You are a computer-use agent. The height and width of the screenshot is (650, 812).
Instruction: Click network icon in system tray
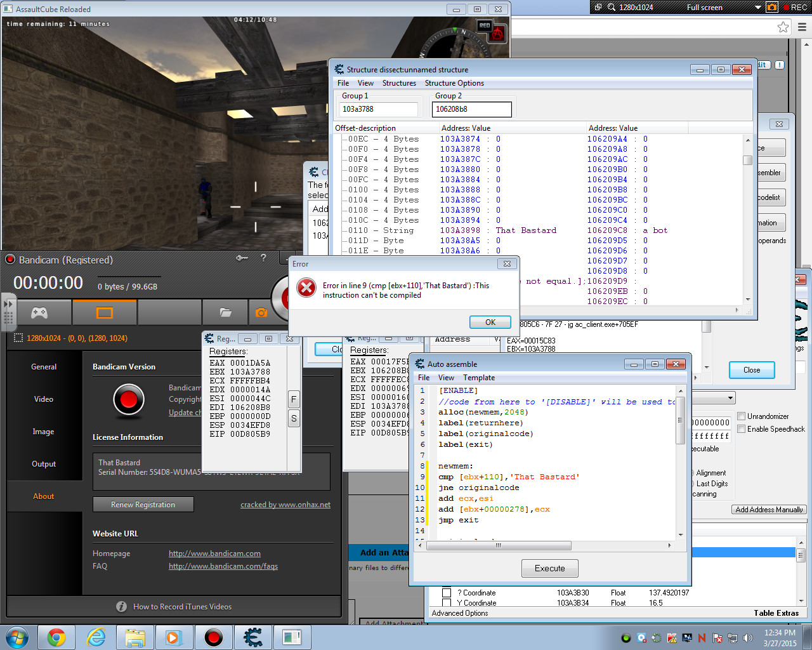pyautogui.click(x=733, y=638)
